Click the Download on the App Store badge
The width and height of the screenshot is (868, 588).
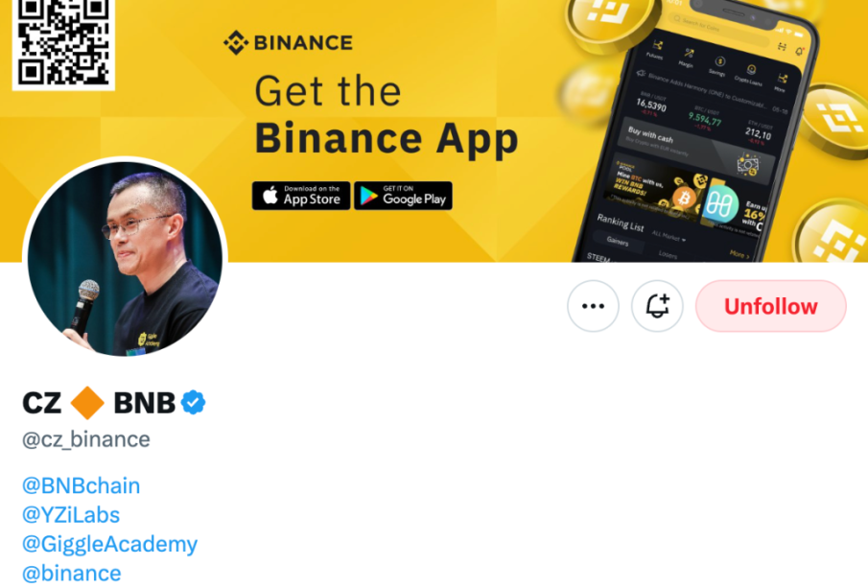[x=301, y=196]
